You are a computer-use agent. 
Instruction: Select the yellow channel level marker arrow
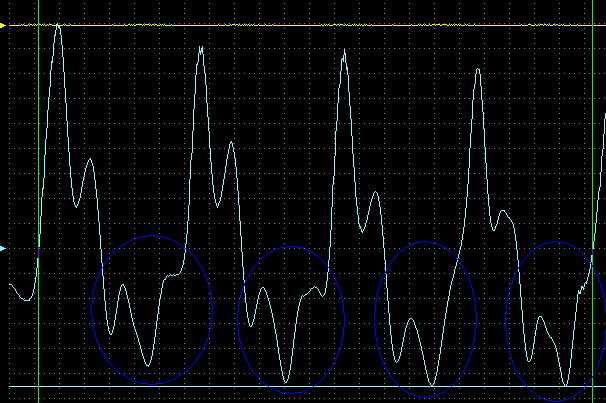click(x=3, y=26)
